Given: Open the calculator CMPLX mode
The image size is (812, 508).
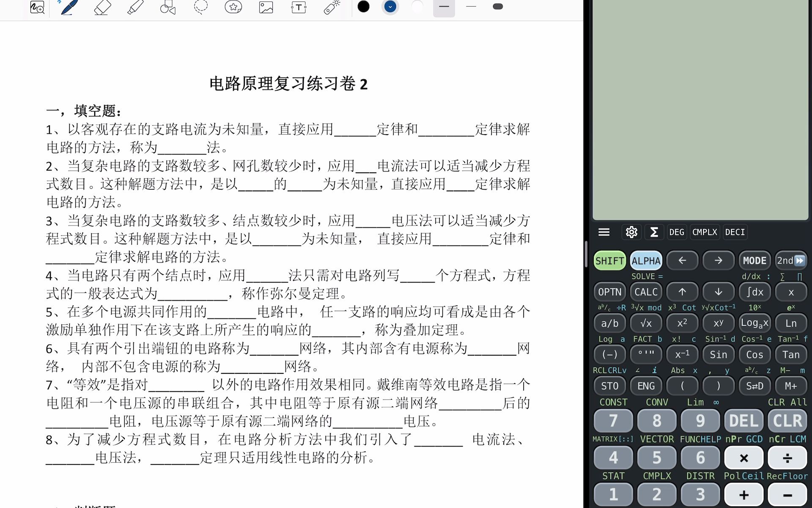Looking at the screenshot, I should (705, 232).
